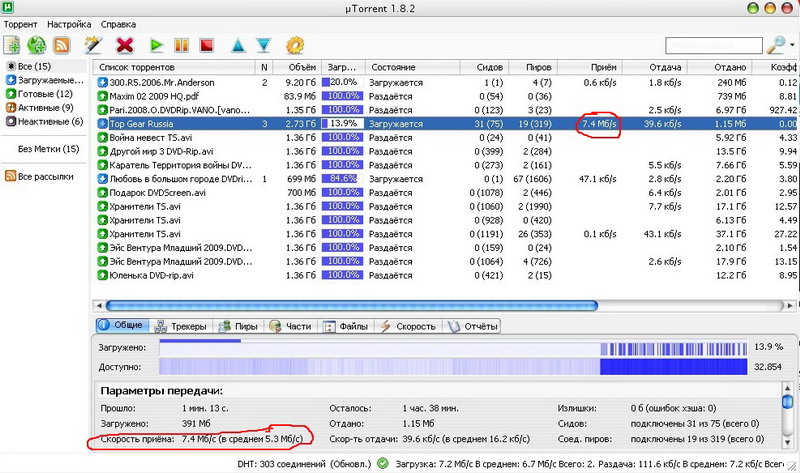Image resolution: width=800 pixels, height=473 pixels.
Task: Click Add Torrent from URL globe icon
Action: click(37, 45)
